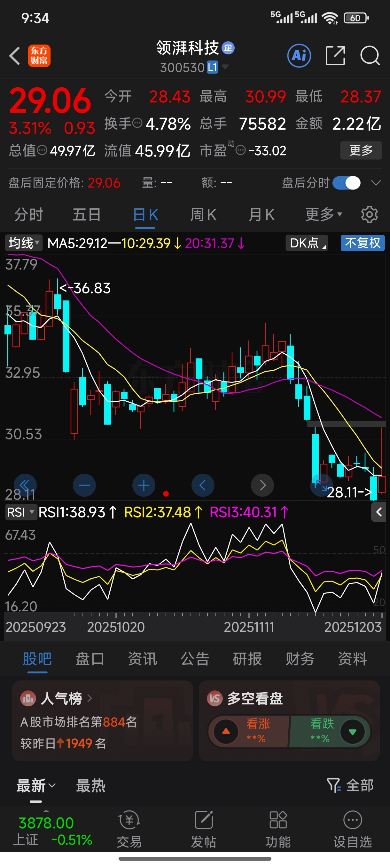The width and height of the screenshot is (390, 868).
Task: Tap A股市场排名第884名 text
Action: (x=79, y=722)
